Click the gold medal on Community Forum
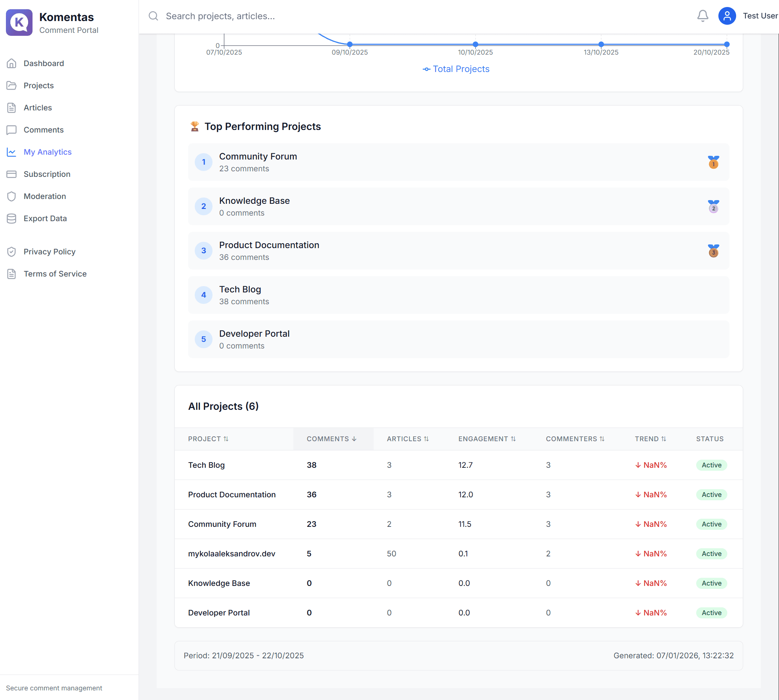 point(713,162)
